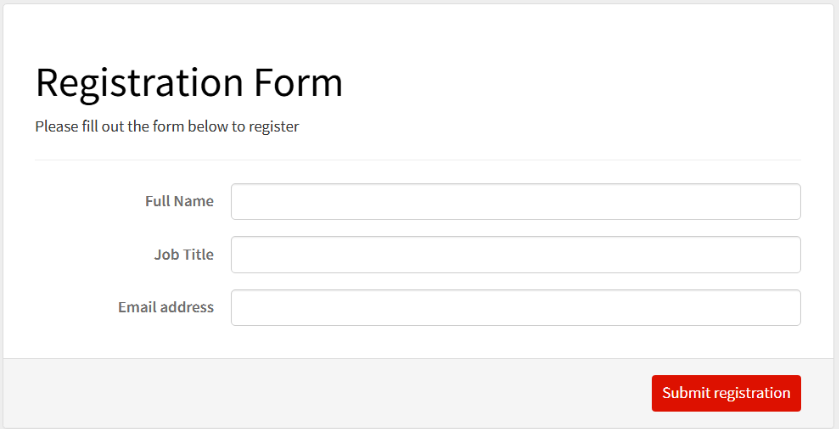Click the word "Email" in the third label

tap(138, 307)
